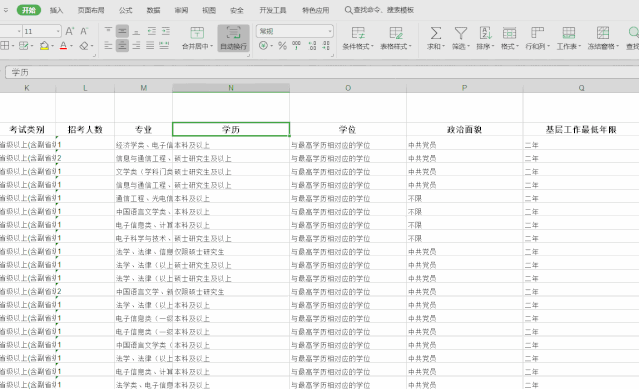The width and height of the screenshot is (639, 389).
Task: Click the increase font size icon
Action: [70, 31]
